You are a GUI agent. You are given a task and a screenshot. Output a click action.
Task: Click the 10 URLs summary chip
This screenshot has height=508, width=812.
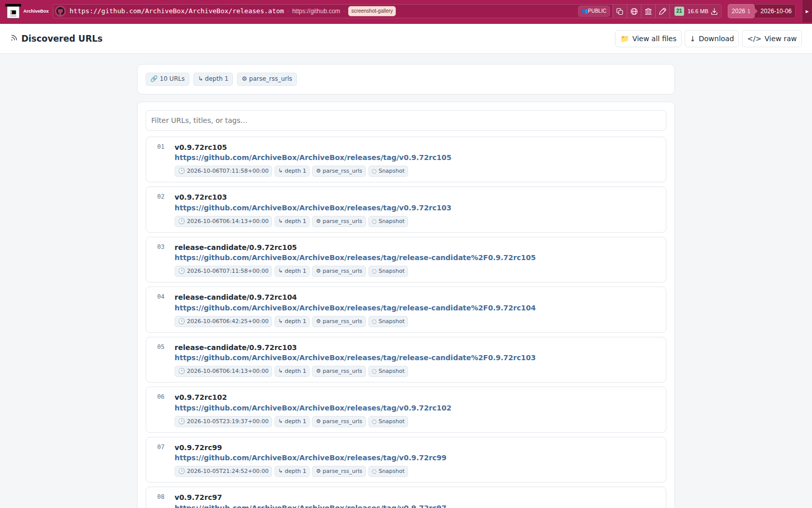(167, 79)
